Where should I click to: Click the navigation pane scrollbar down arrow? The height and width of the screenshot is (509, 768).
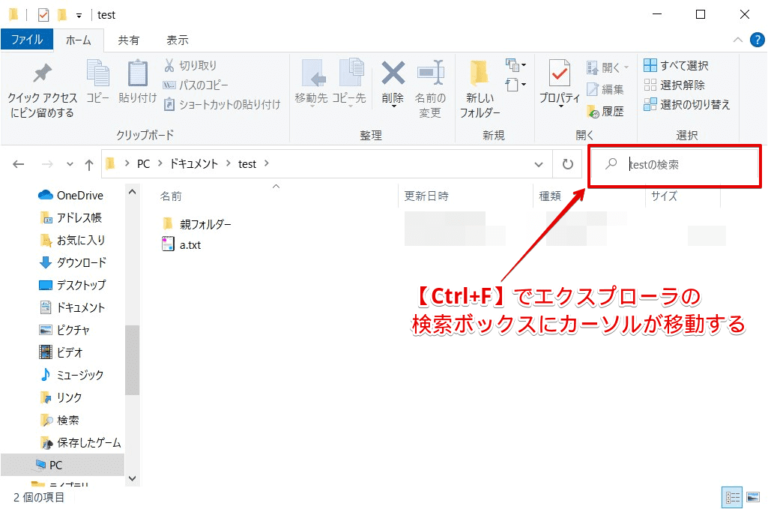tap(132, 479)
